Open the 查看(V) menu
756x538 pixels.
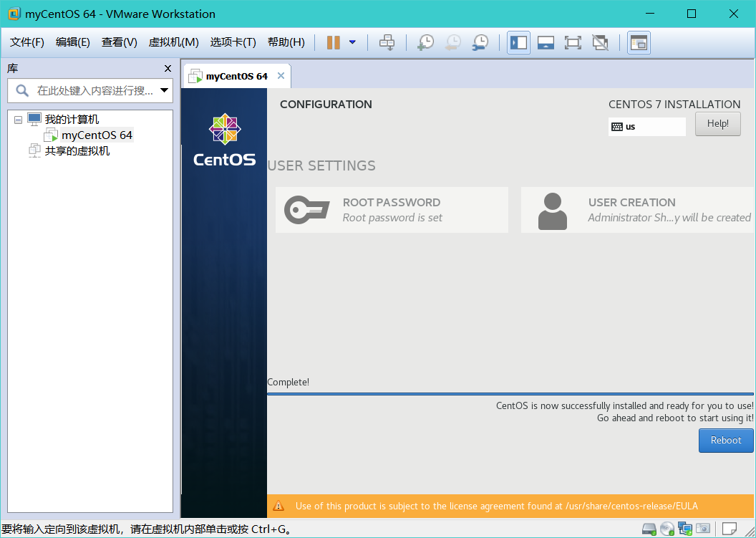point(119,42)
